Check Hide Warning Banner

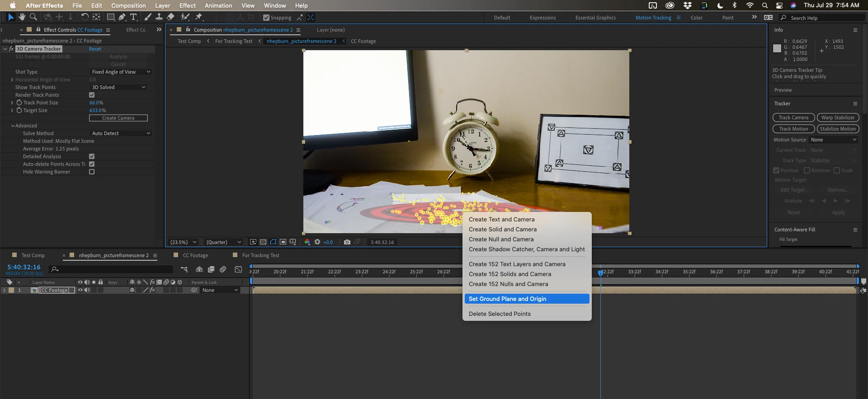tap(92, 172)
